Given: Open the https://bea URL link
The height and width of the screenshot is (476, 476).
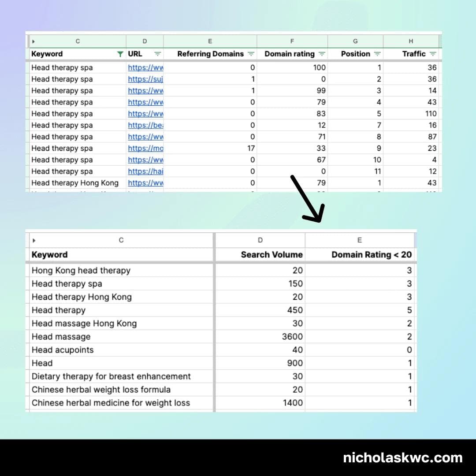Looking at the screenshot, I should pos(145,126).
